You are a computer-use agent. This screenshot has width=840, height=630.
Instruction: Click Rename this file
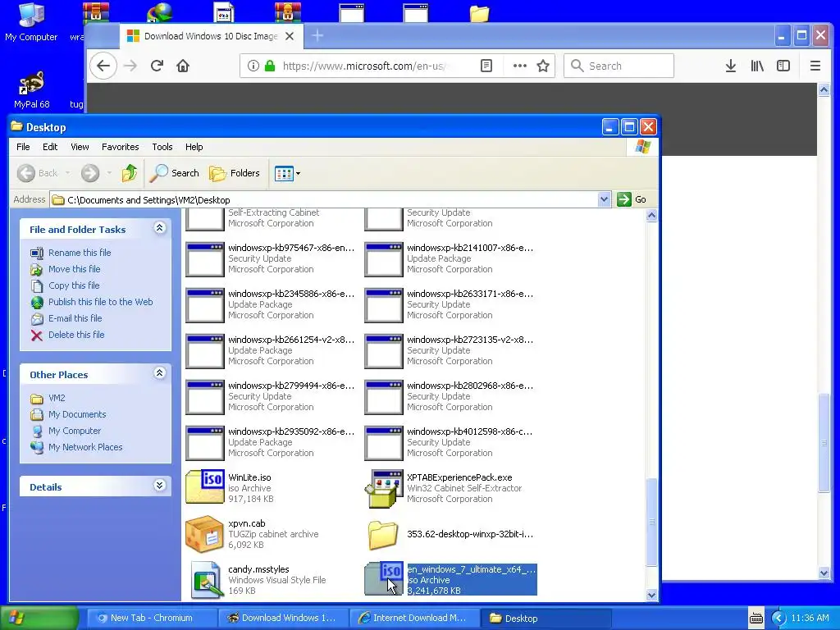pyautogui.click(x=80, y=253)
